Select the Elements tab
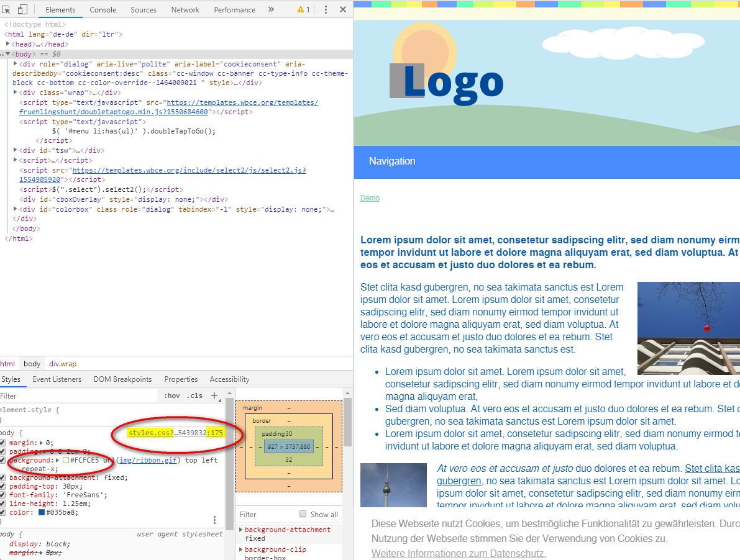Image resolution: width=740 pixels, height=560 pixels. [x=60, y=9]
